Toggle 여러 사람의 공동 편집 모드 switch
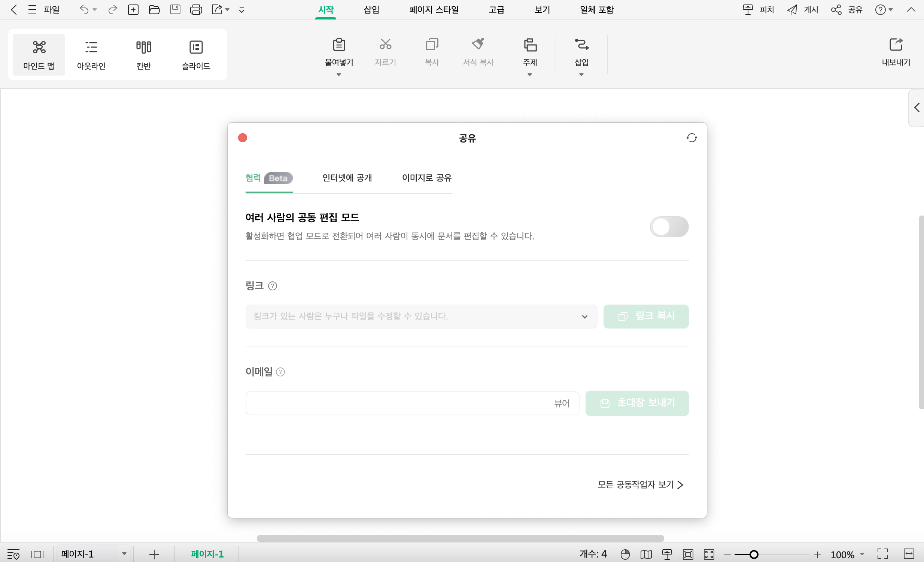 pos(669,227)
